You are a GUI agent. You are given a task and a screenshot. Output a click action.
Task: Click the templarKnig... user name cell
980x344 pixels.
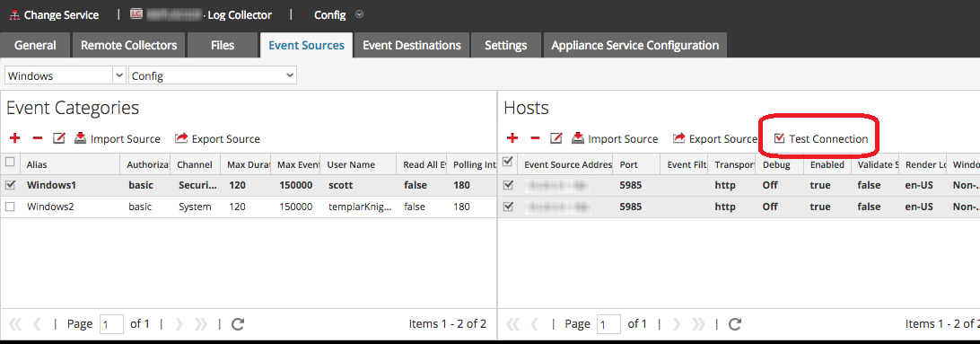click(359, 207)
